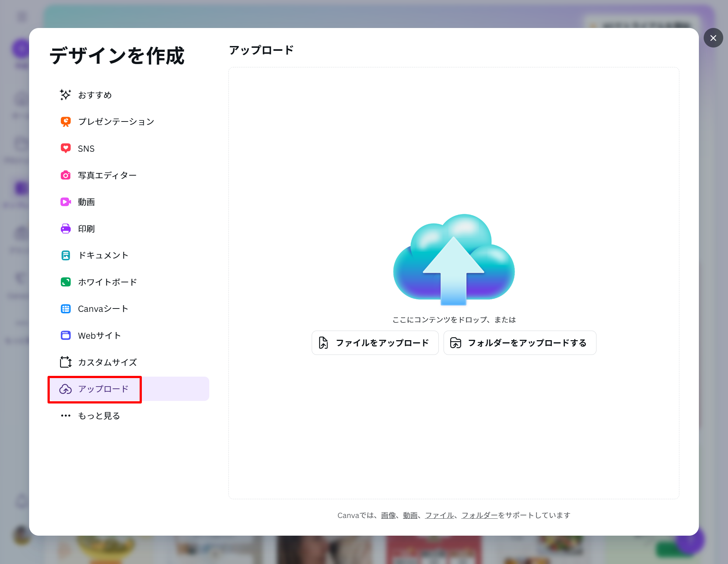
Task: Click the 印刷 printer icon
Action: (x=66, y=229)
